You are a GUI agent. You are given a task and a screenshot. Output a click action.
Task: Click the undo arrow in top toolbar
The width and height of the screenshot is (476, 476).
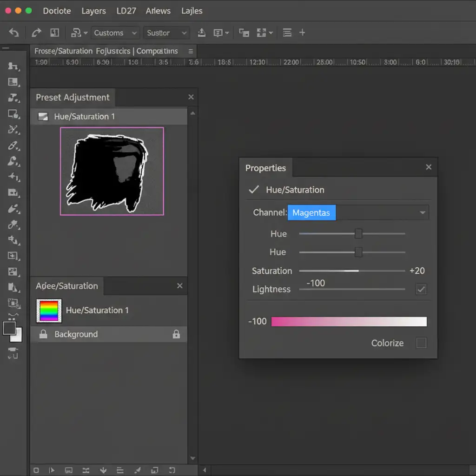point(14,33)
